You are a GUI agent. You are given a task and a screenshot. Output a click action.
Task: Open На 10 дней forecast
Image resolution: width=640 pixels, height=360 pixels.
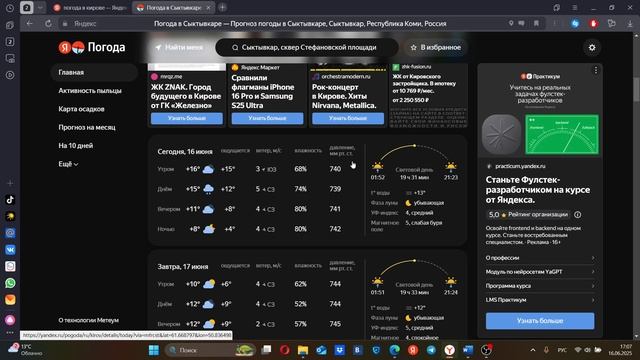pyautogui.click(x=76, y=146)
